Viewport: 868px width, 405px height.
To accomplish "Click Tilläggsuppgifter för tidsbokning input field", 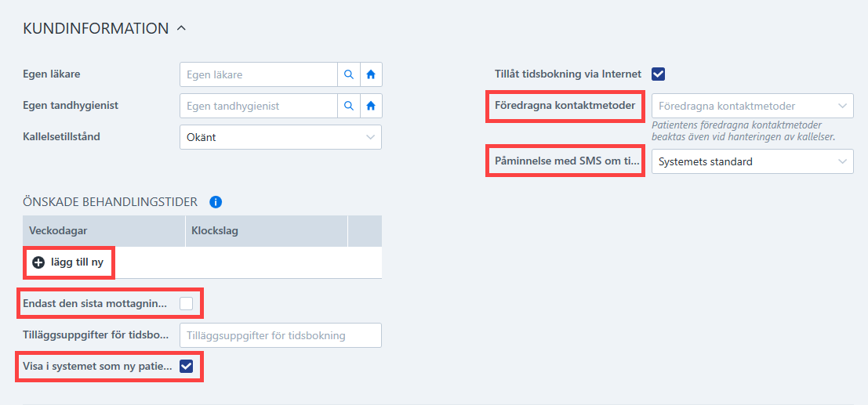I will click(281, 335).
